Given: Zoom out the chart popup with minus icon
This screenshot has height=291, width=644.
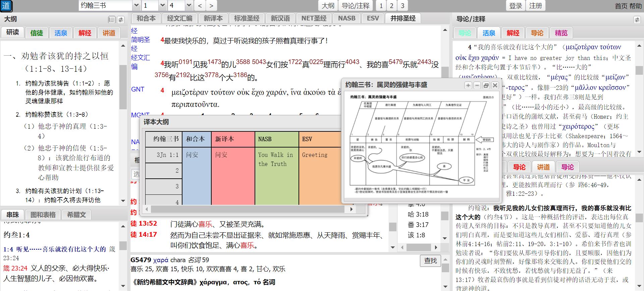Looking at the screenshot, I should [x=477, y=85].
